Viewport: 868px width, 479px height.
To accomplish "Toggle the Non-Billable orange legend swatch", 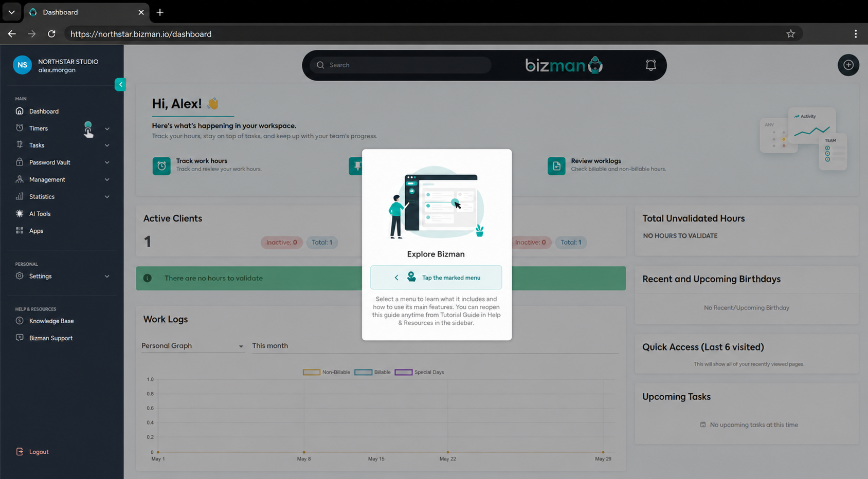I will pyautogui.click(x=311, y=372).
